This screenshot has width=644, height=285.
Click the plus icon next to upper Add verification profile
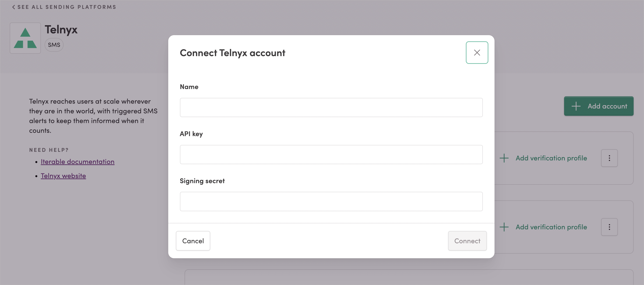(504, 158)
